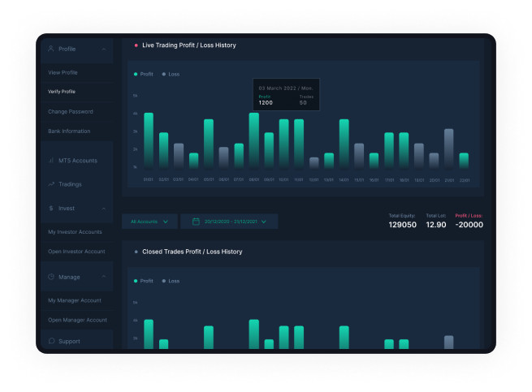Screen dimensions: 532x392
Task: Click the 08/01 highlighted bar in Live chart
Action: [x=253, y=140]
